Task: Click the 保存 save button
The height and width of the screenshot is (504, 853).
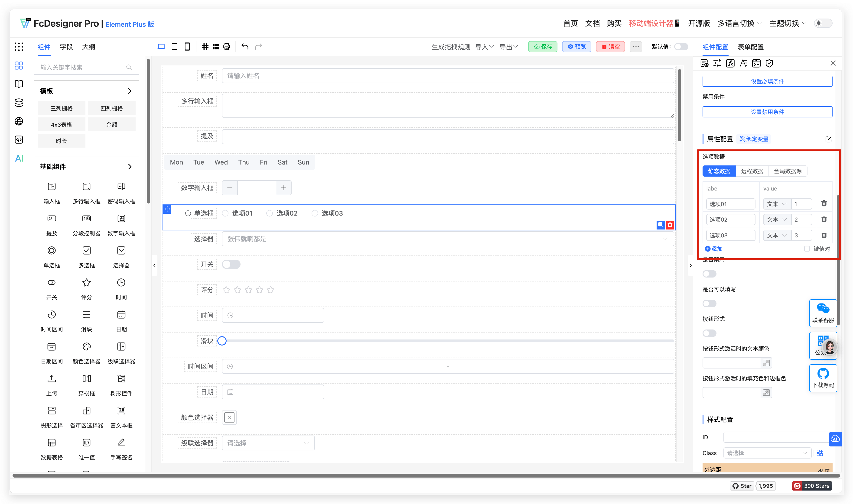Action: [x=543, y=47]
